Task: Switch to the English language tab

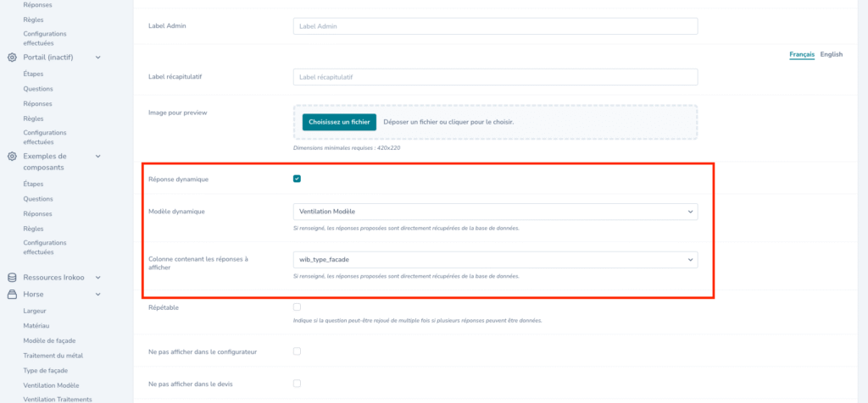Action: click(831, 54)
